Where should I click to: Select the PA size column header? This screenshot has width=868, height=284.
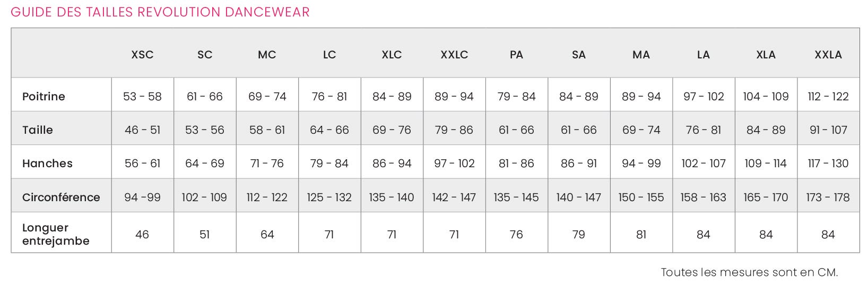point(516,55)
